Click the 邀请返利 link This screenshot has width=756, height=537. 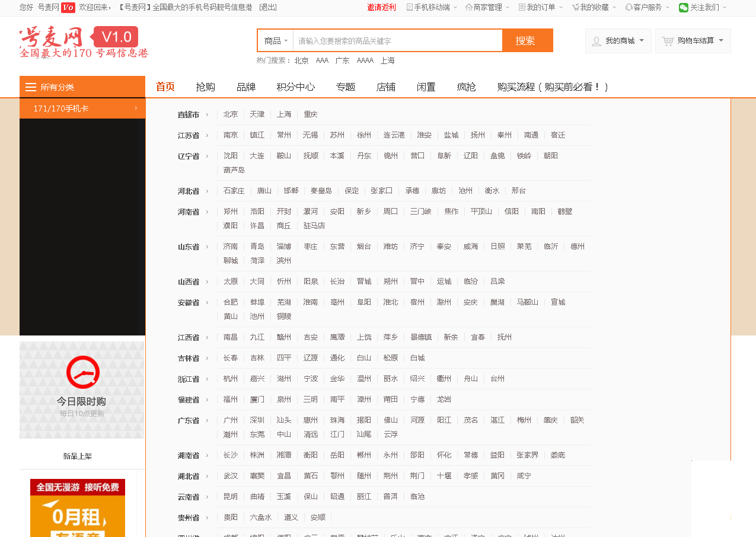(381, 7)
